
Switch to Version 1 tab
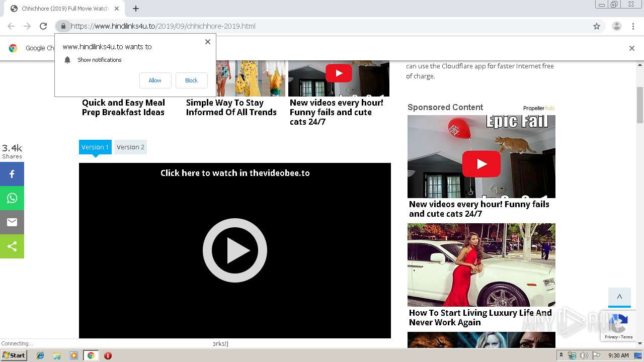click(x=95, y=147)
